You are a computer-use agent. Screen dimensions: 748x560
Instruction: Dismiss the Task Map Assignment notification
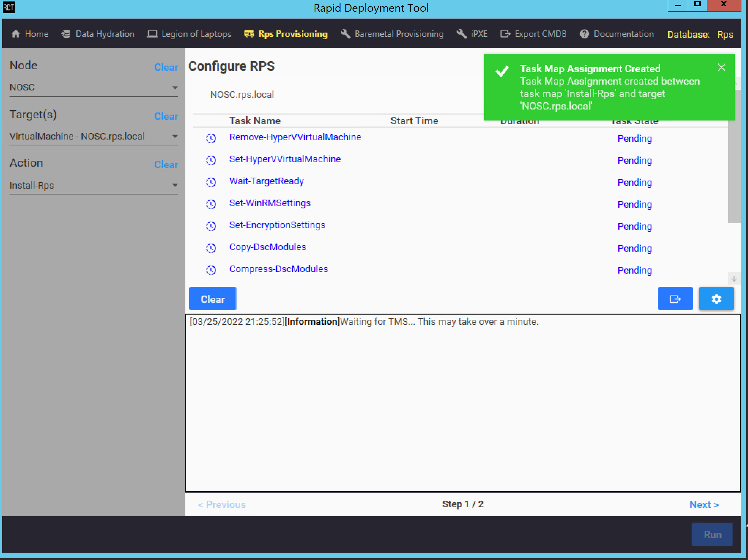[x=721, y=68]
